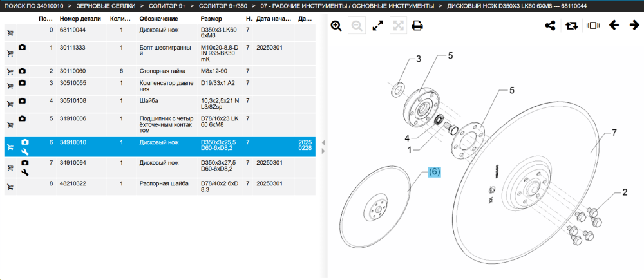This screenshot has width=644, height=280.
Task: Zoom in on the parts diagram
Action: click(x=336, y=26)
